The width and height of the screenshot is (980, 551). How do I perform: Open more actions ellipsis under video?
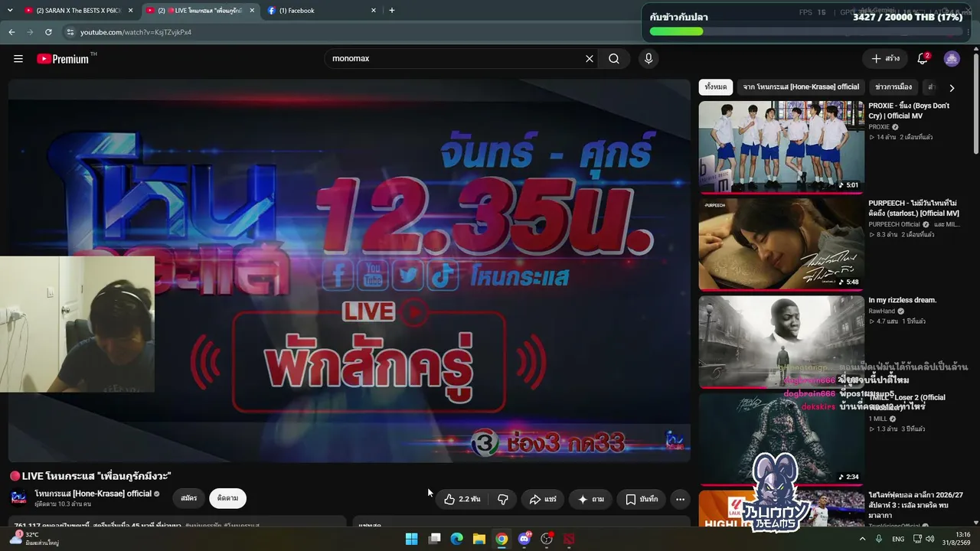click(x=680, y=499)
